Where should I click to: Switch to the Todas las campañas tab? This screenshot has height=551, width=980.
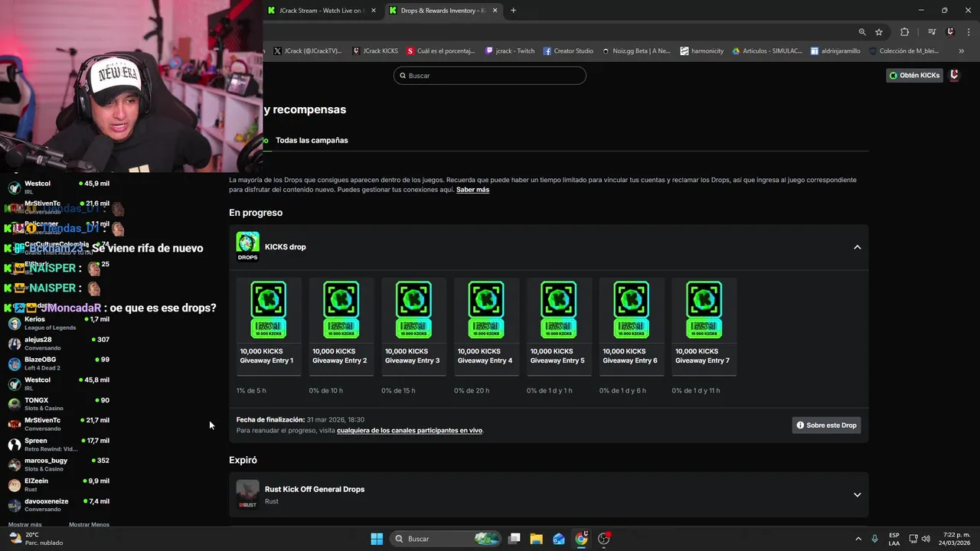pos(312,140)
